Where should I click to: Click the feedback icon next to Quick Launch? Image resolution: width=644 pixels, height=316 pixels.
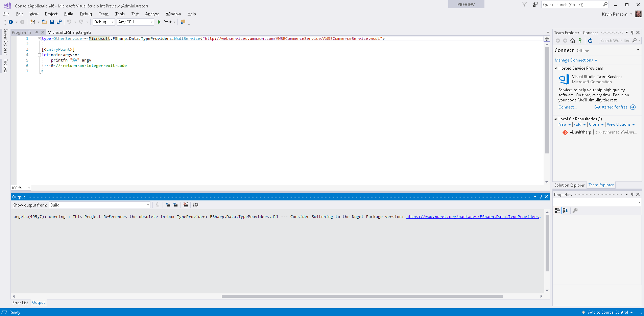tap(535, 4)
